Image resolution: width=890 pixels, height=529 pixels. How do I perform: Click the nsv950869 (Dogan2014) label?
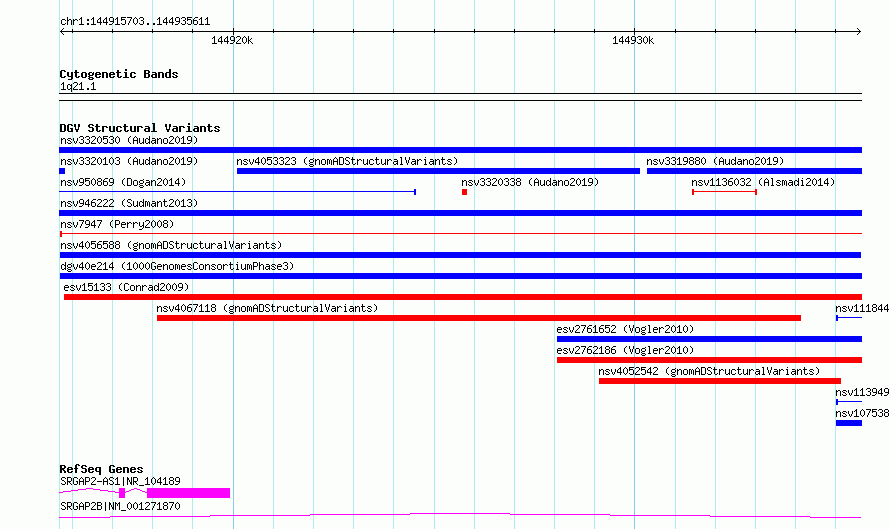[x=123, y=182]
